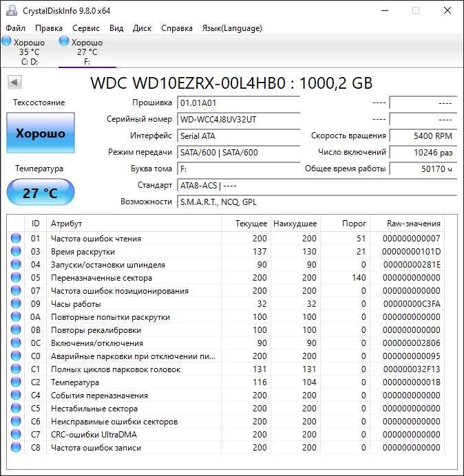Screen dimensions: 464x476
Task: Click the 27 °C temperature button
Action: (41, 193)
